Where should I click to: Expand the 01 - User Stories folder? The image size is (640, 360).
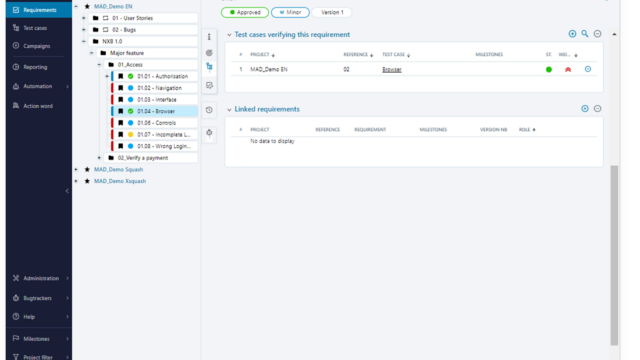[84, 18]
